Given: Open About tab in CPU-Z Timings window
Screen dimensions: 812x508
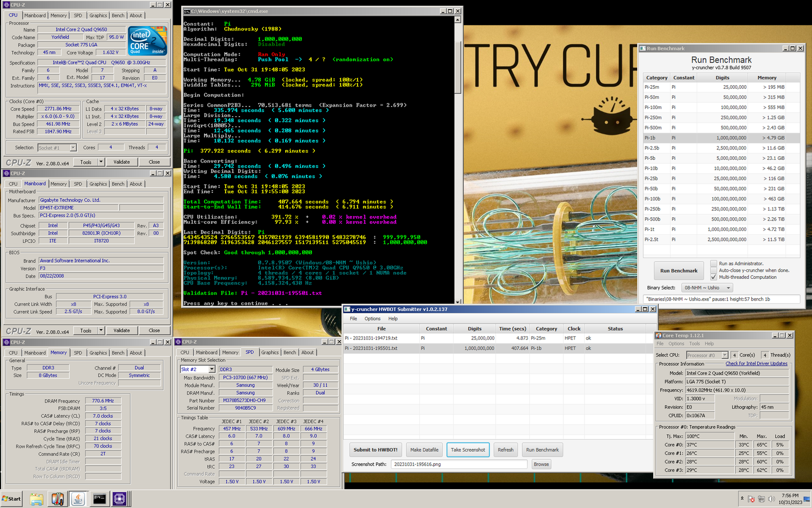Looking at the screenshot, I should pyautogui.click(x=136, y=353).
